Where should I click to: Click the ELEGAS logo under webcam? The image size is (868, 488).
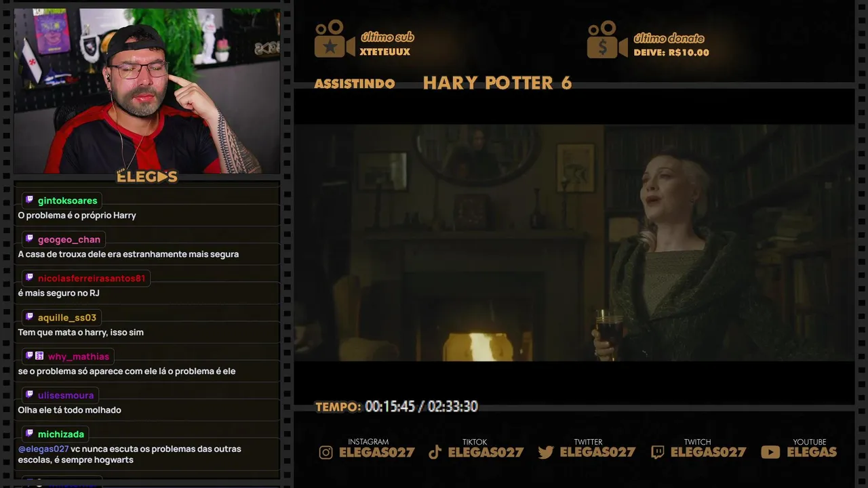tap(147, 177)
